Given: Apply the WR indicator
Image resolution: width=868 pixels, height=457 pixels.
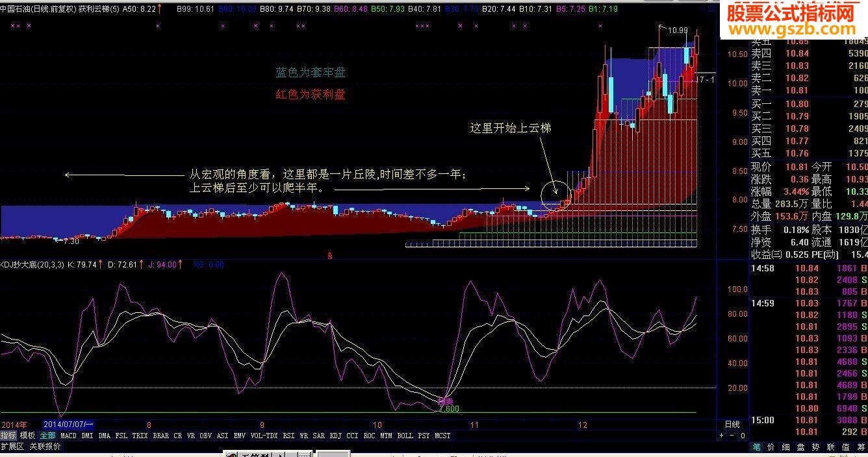Looking at the screenshot, I should [304, 436].
